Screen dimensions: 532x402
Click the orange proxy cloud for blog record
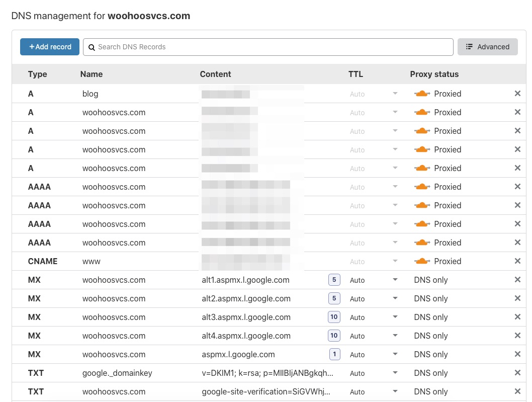(x=422, y=94)
